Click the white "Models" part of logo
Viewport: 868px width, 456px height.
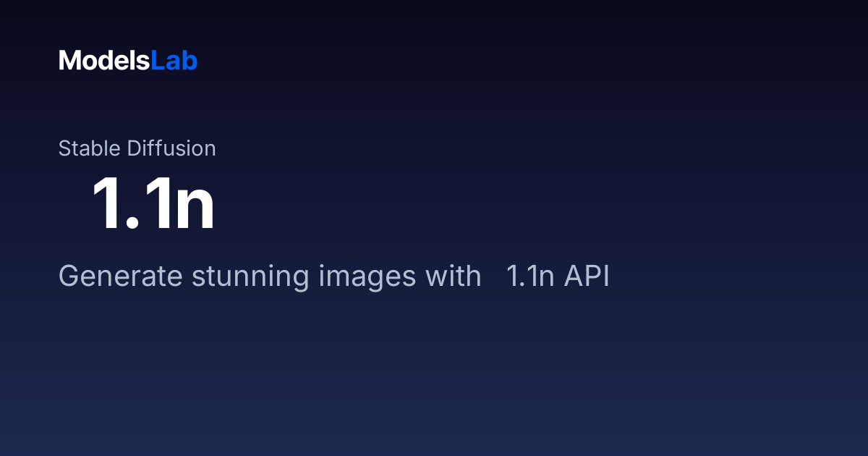104,61
